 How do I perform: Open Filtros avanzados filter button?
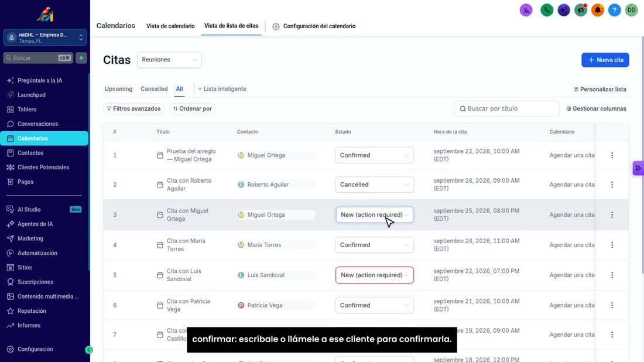click(x=133, y=108)
